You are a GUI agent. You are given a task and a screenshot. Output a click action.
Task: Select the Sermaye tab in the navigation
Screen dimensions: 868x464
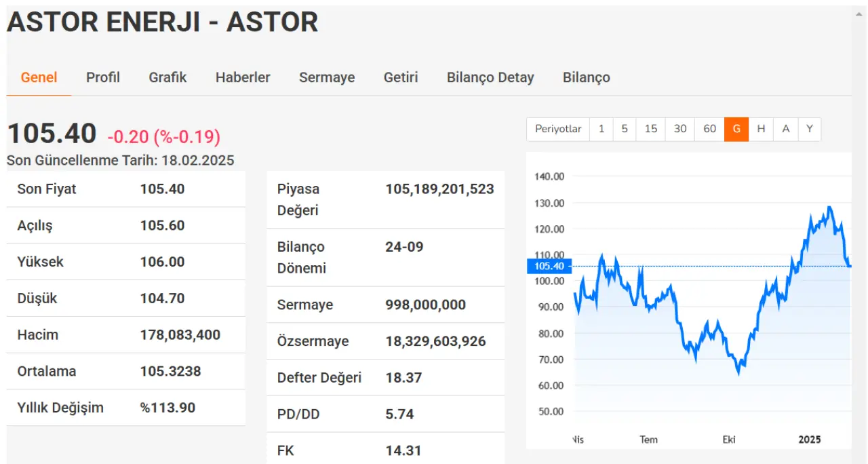[x=327, y=77]
